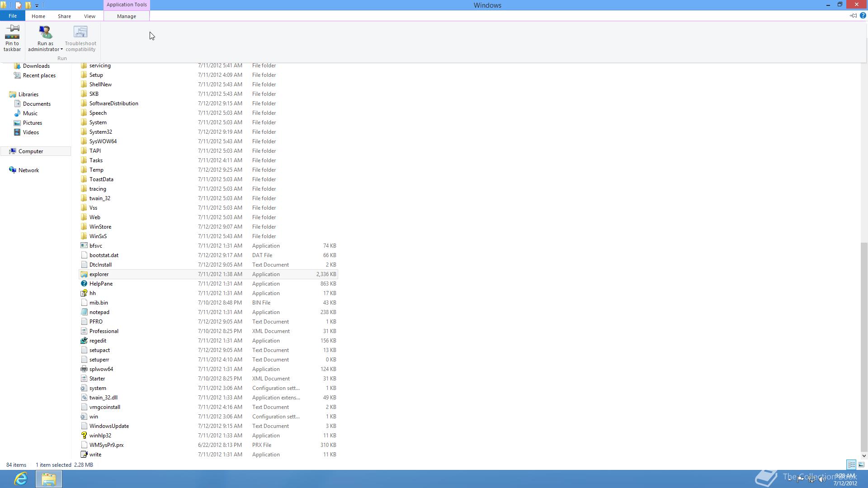The width and height of the screenshot is (868, 488).
Task: Select the bootstat.dat file name
Action: click(104, 255)
